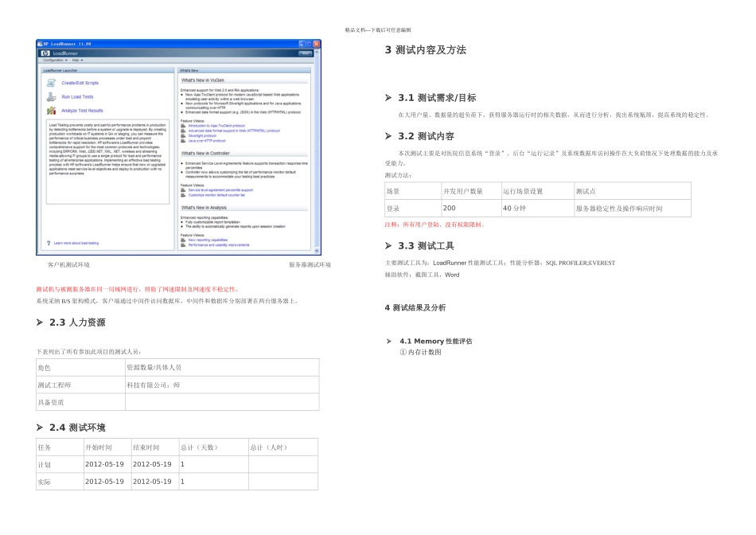Click the end date in the 实际 row

coord(152,482)
